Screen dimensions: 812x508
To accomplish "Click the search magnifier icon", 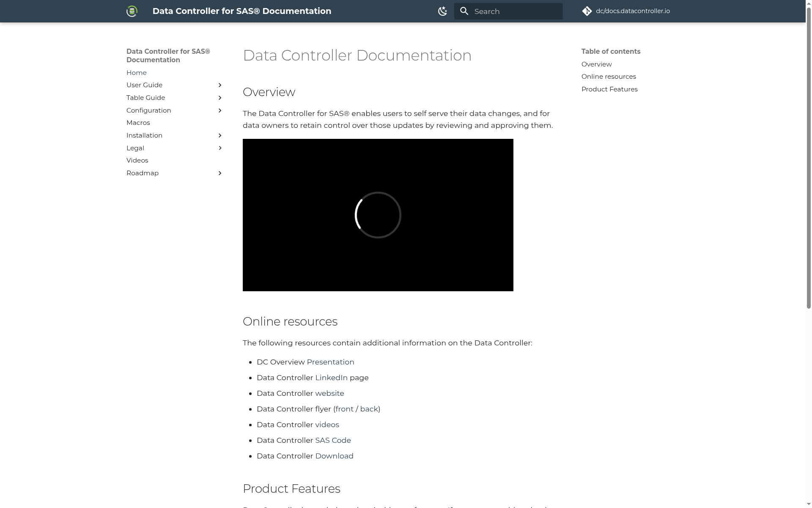I will click(464, 11).
